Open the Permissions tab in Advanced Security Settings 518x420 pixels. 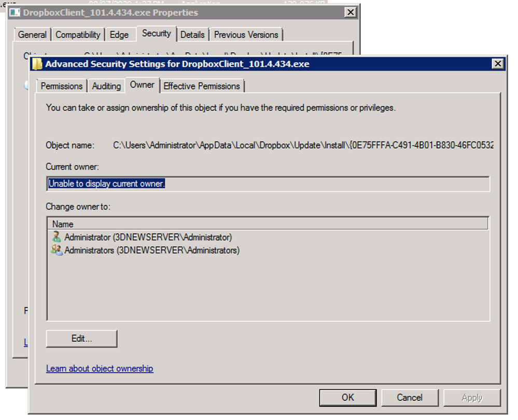[62, 86]
